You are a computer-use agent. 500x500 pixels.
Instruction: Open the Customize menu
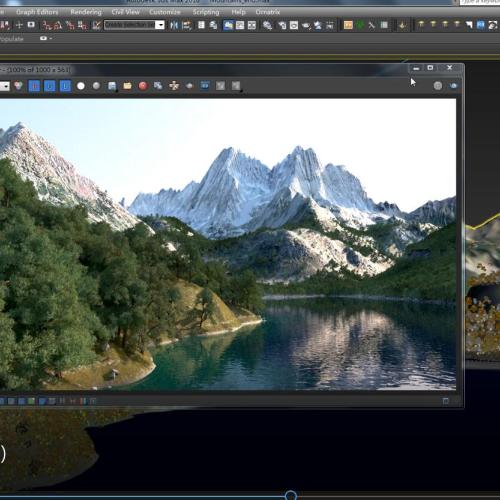[165, 12]
